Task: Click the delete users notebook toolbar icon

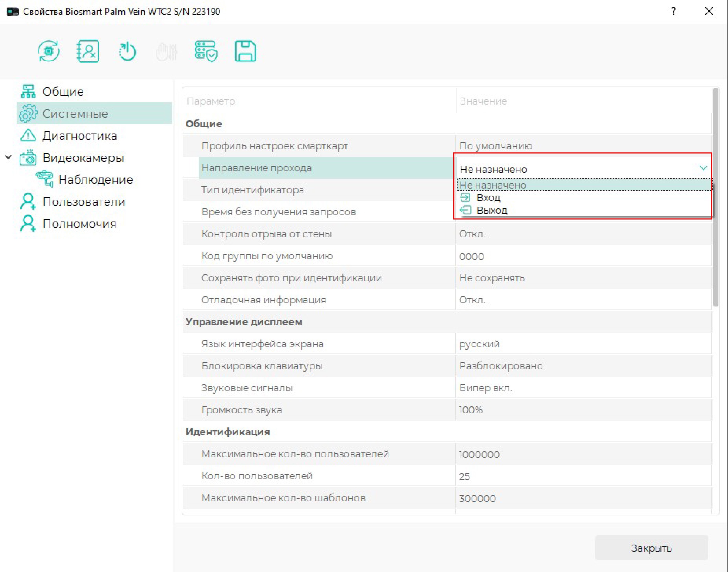Action: [x=88, y=51]
